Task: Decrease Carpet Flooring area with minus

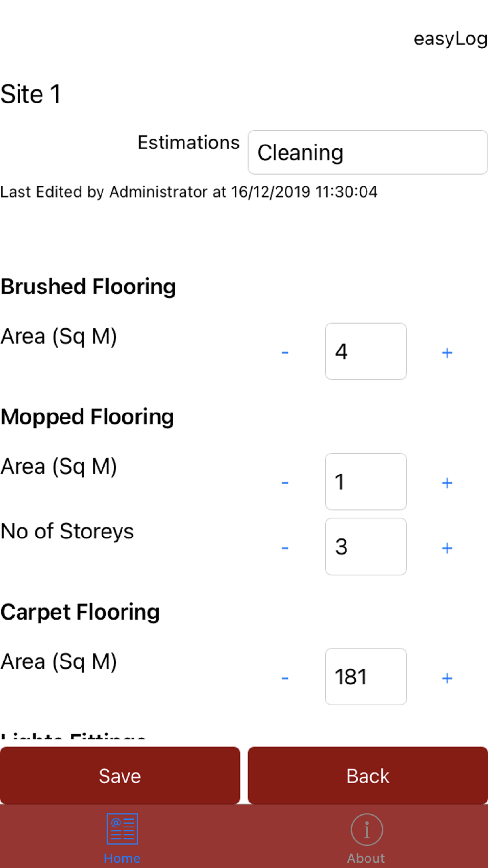Action: pyautogui.click(x=285, y=678)
